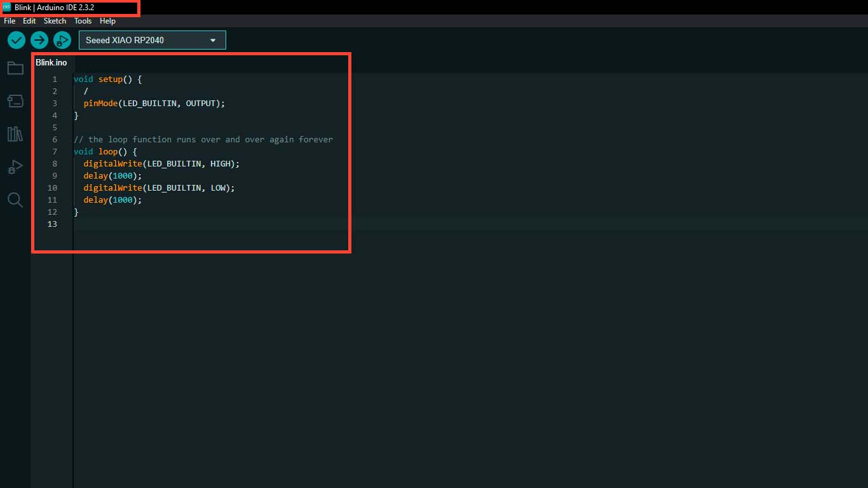Click line number 13 in gutter
Screen dimensions: 868x488
point(52,224)
